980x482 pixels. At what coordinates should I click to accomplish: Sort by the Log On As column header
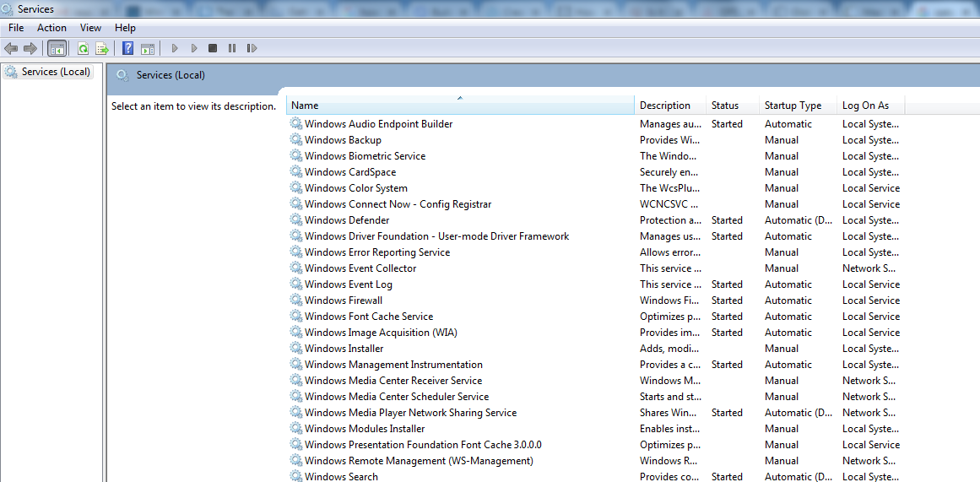click(x=870, y=106)
